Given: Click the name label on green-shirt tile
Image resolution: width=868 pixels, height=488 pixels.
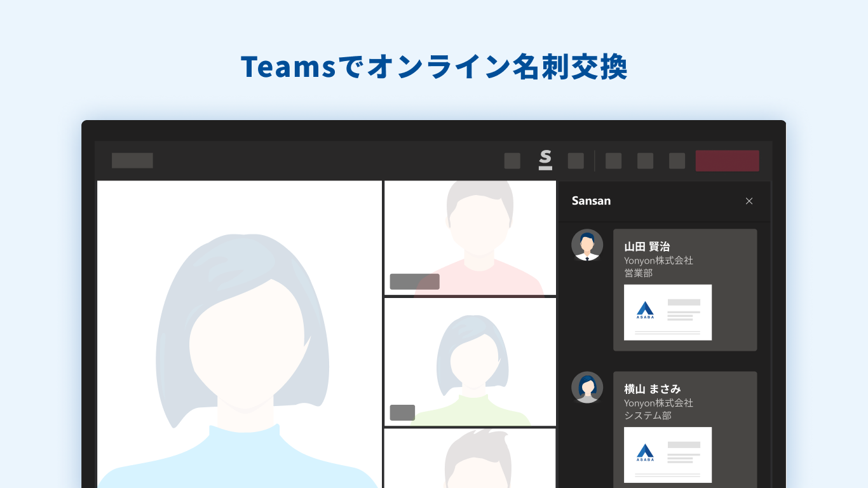Looking at the screenshot, I should click(402, 412).
